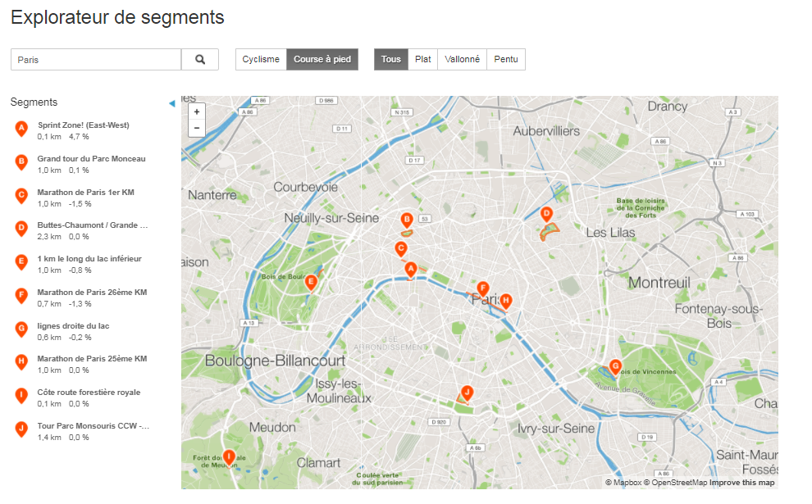Collapse the Segments sidebar arrow
Screen dimensions: 812x504
[172, 103]
